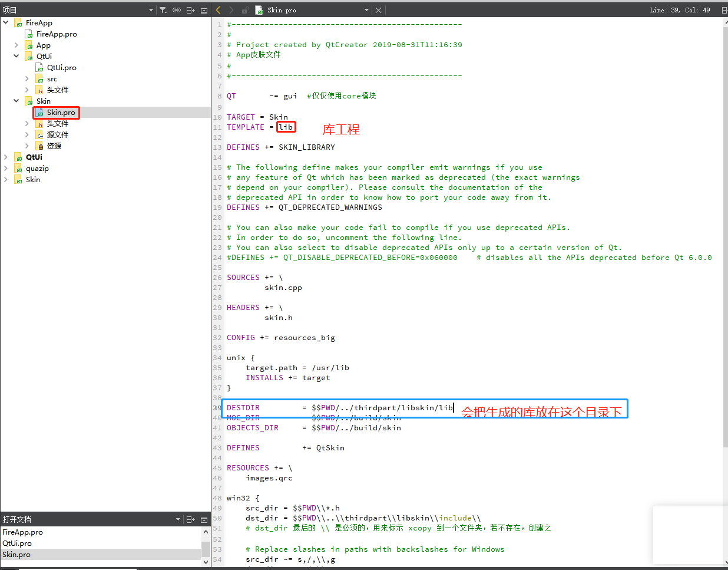Viewport: 728px width, 570px height.
Task: Click the 'DEFINES += QtSkin' line
Action: [286, 448]
